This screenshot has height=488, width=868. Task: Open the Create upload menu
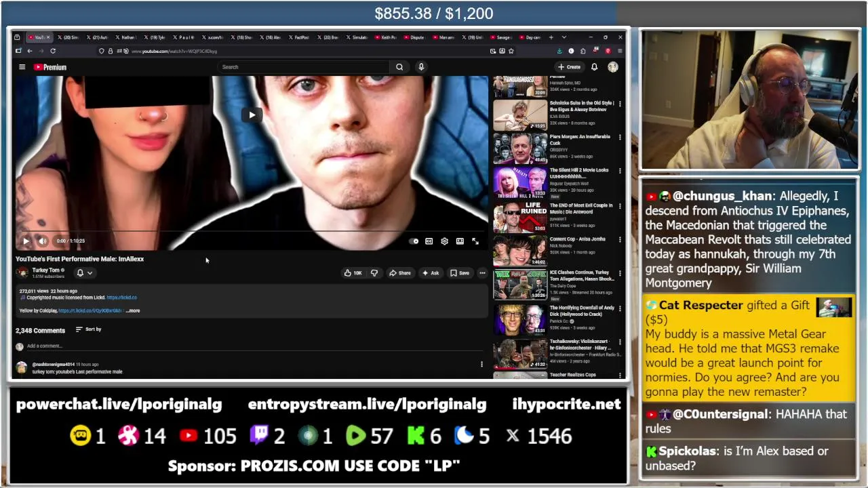[570, 67]
